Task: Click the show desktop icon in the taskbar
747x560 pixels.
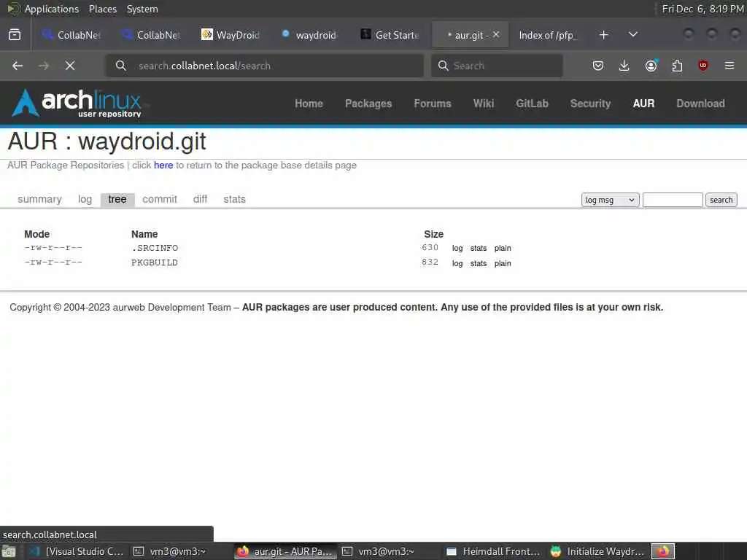Action: [x=9, y=551]
